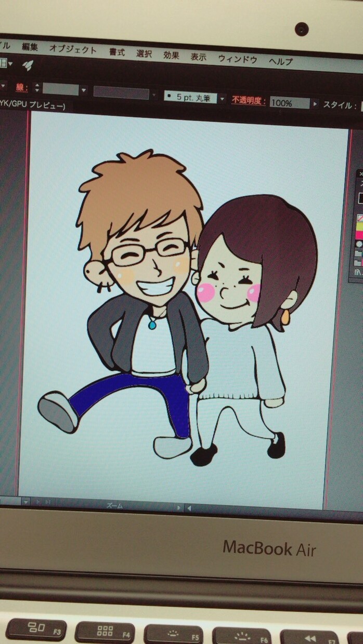
Task: Open the 選択 menu
Action: click(x=144, y=53)
